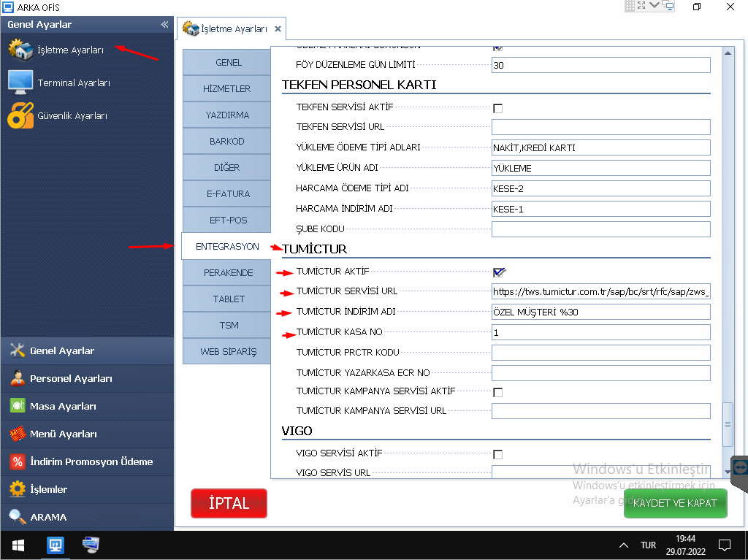748x560 pixels.
Task: Click TUMİCTUR PRCTR KODU field
Action: coord(600,353)
